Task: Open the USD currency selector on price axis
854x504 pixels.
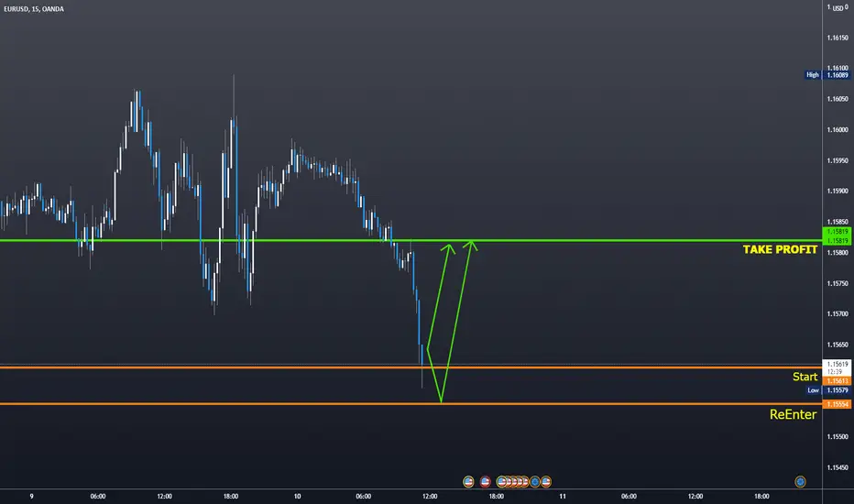Action: click(x=838, y=8)
